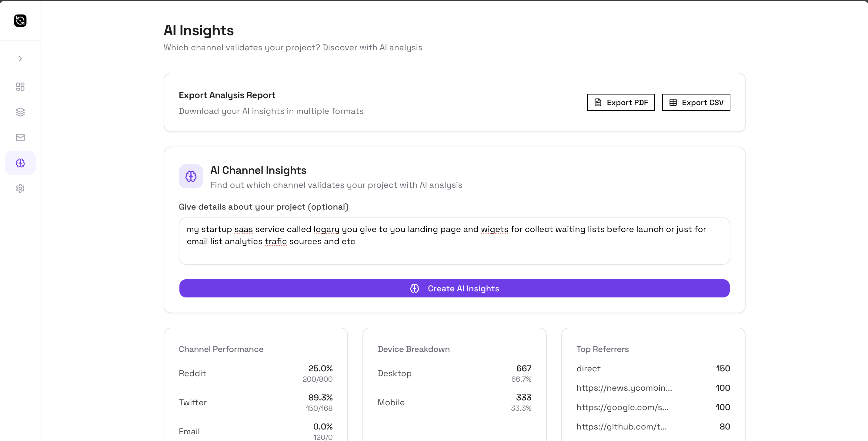Expand the sidebar with chevron arrow

coord(20,58)
